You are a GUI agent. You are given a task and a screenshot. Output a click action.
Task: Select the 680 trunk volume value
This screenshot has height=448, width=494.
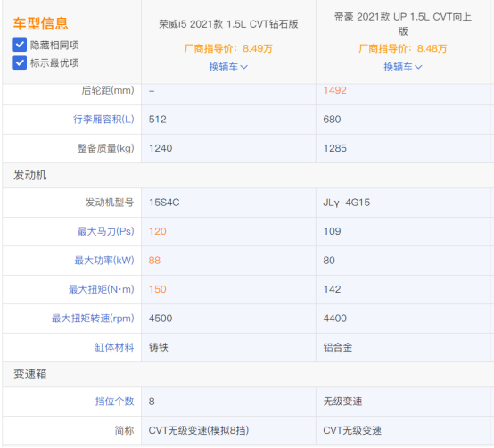[x=332, y=120]
